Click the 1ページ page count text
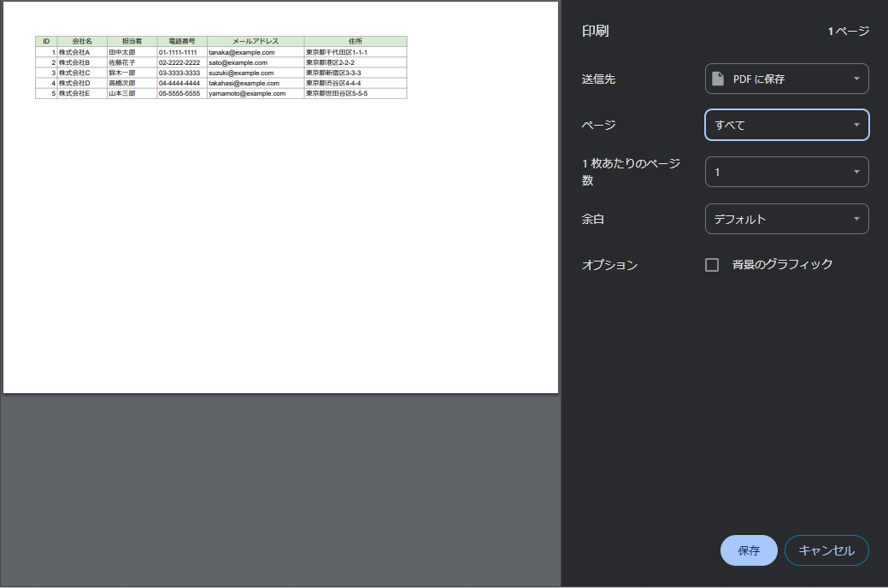Screen dimensions: 888x588 pos(849,31)
